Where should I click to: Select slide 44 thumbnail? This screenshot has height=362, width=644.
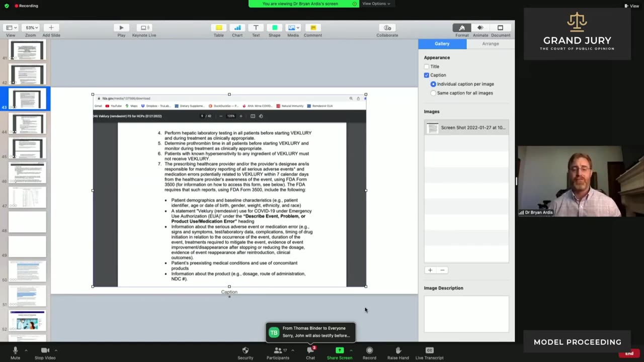28,124
